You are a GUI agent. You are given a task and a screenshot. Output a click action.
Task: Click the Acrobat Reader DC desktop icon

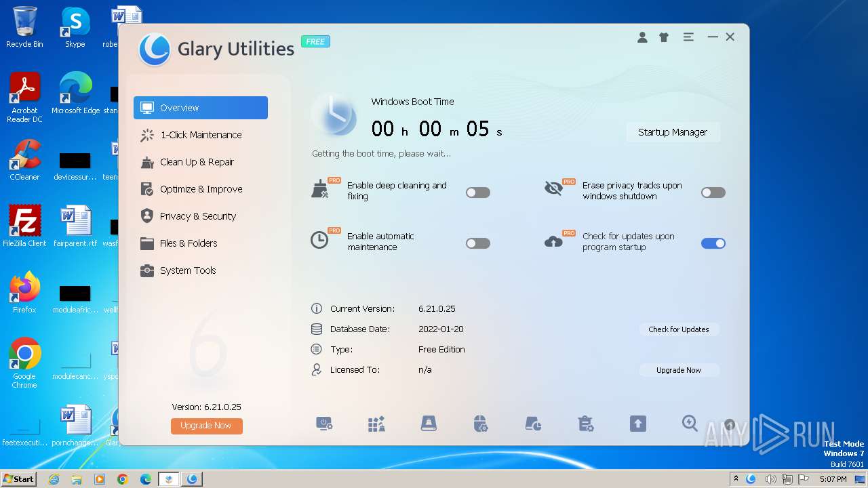tap(24, 98)
